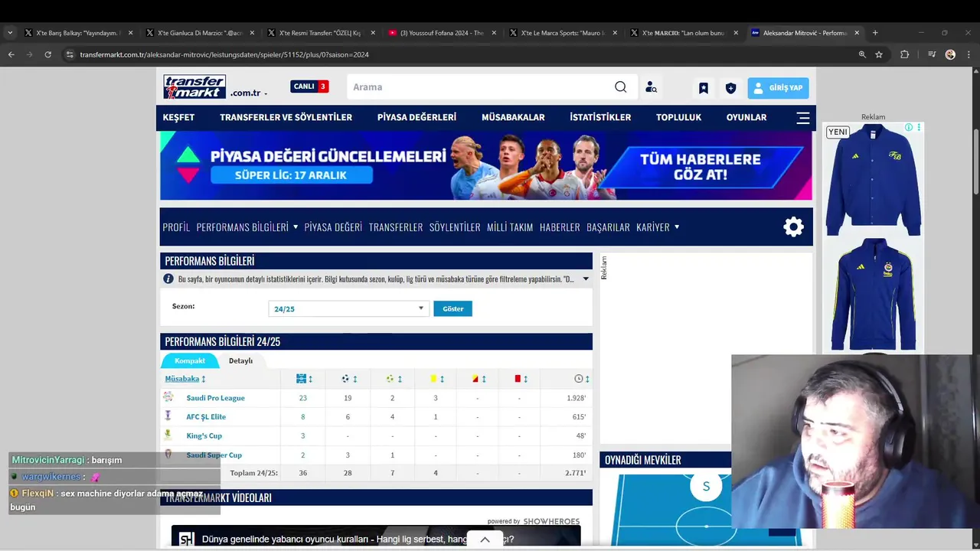Open the CANLI live scores badge
Screen dimensions: 980x551
point(309,86)
